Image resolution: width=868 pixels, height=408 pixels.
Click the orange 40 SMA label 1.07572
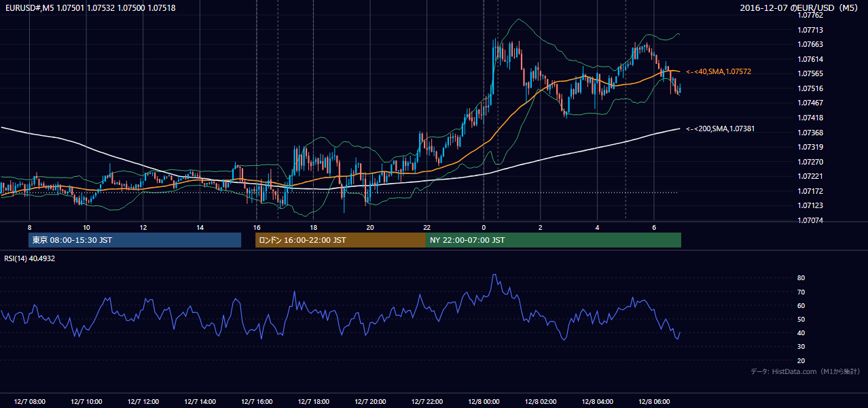coord(719,71)
